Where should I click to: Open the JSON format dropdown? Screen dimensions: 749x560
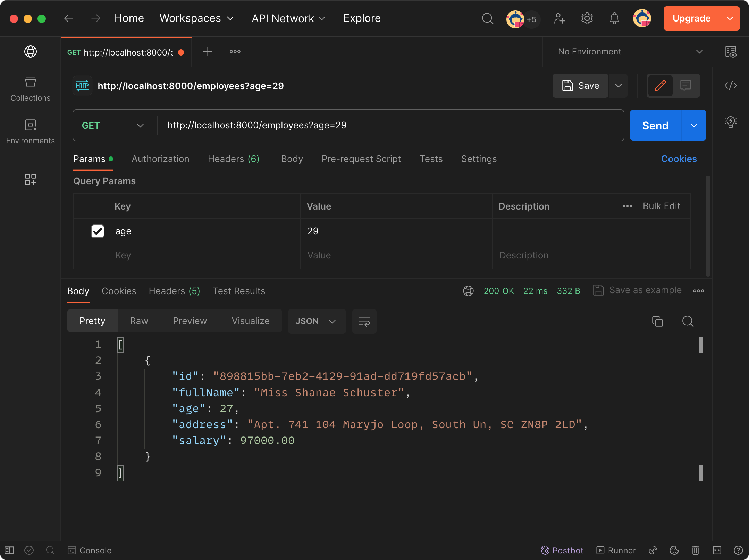[x=316, y=321]
